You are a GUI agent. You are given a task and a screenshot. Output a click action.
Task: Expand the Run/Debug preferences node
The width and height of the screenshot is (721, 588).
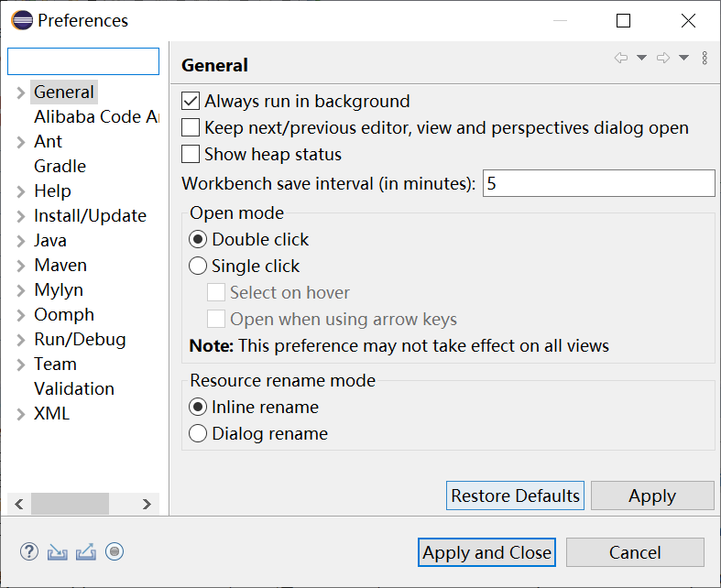(21, 340)
